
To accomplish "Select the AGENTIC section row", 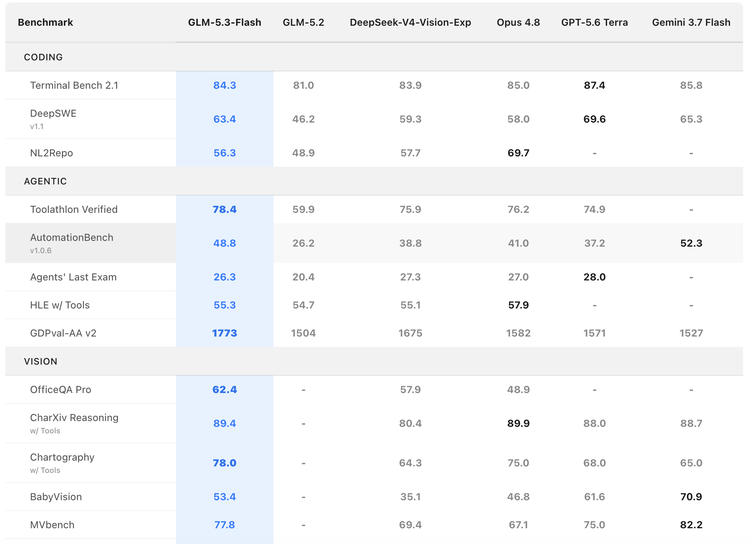I will click(x=374, y=181).
